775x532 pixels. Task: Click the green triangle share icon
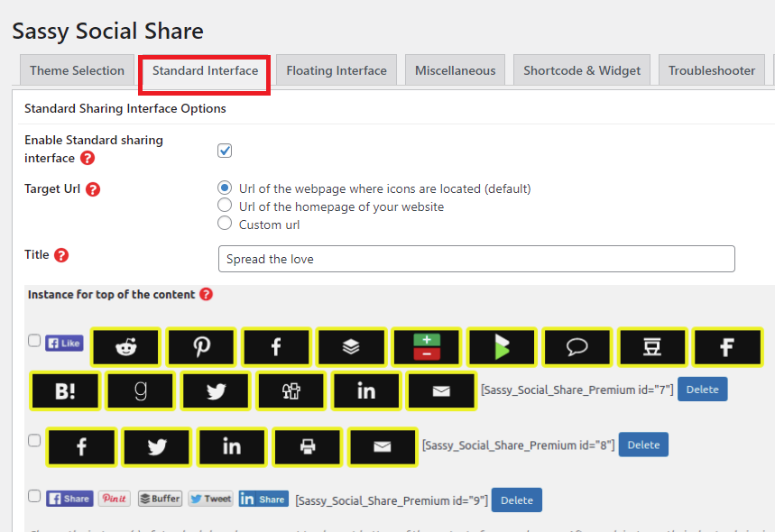click(502, 347)
